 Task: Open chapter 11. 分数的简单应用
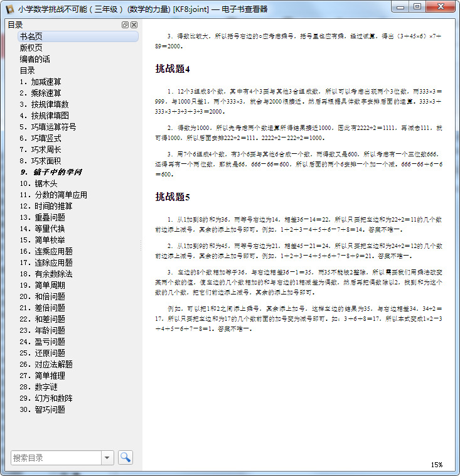53,195
